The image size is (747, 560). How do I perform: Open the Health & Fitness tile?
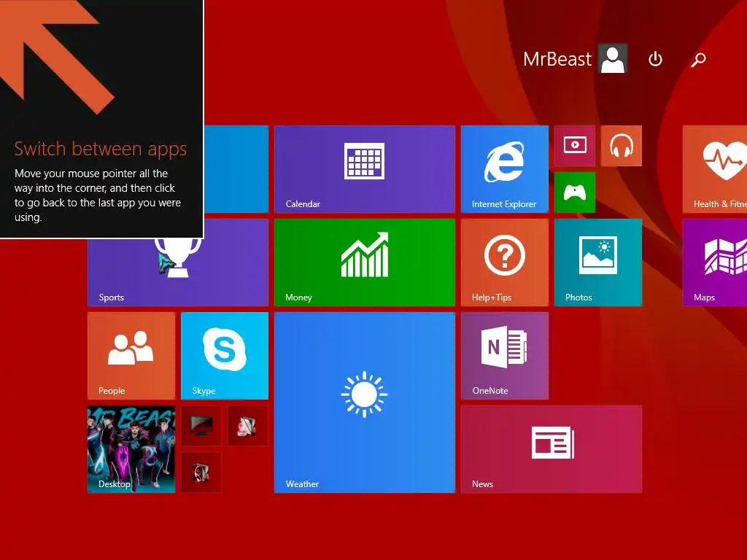pyautogui.click(x=715, y=169)
